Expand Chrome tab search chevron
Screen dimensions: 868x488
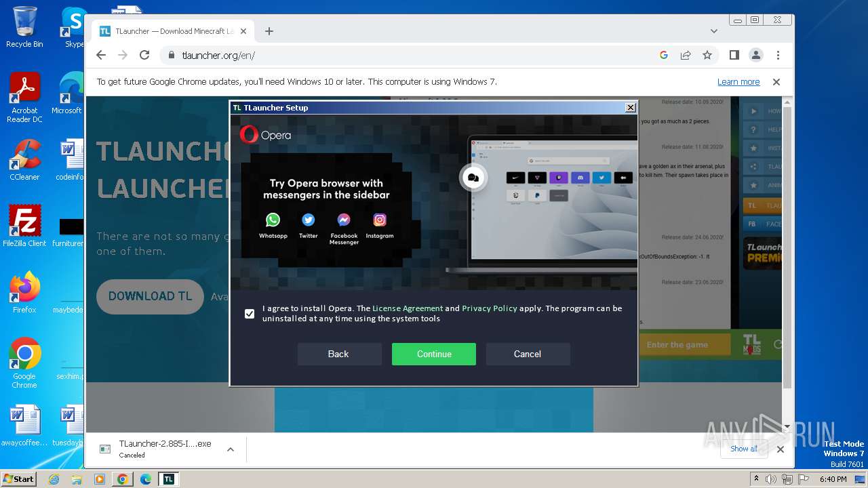pyautogui.click(x=713, y=31)
